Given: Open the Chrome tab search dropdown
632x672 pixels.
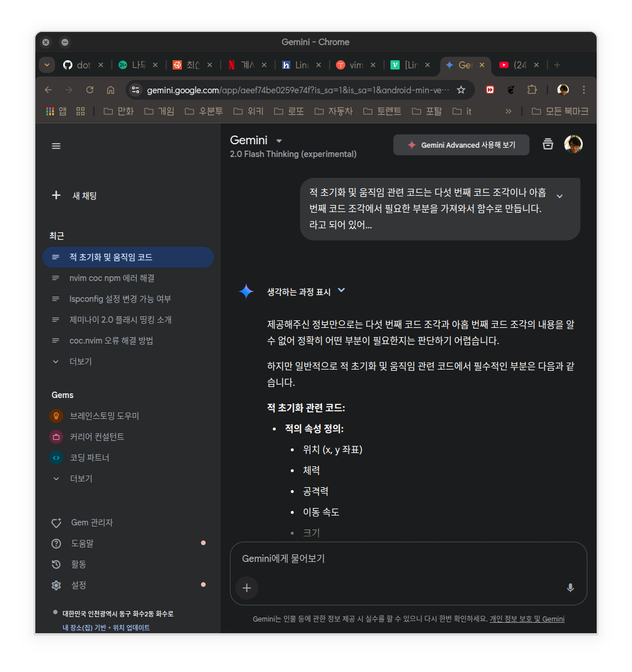Looking at the screenshot, I should tap(47, 65).
